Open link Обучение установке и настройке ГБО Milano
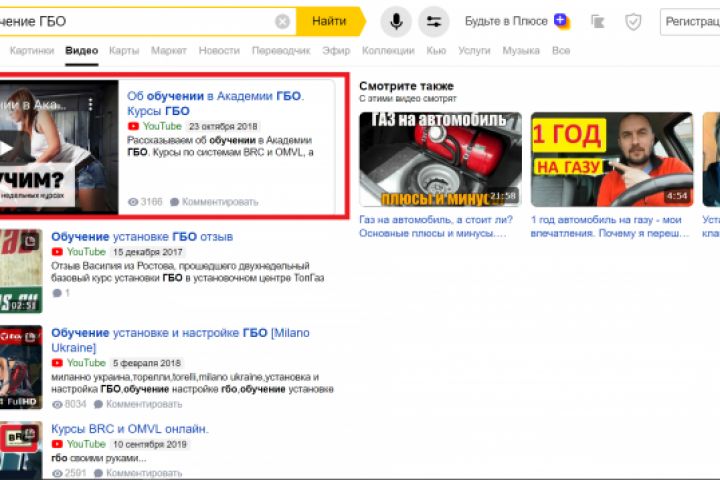 coord(180,340)
